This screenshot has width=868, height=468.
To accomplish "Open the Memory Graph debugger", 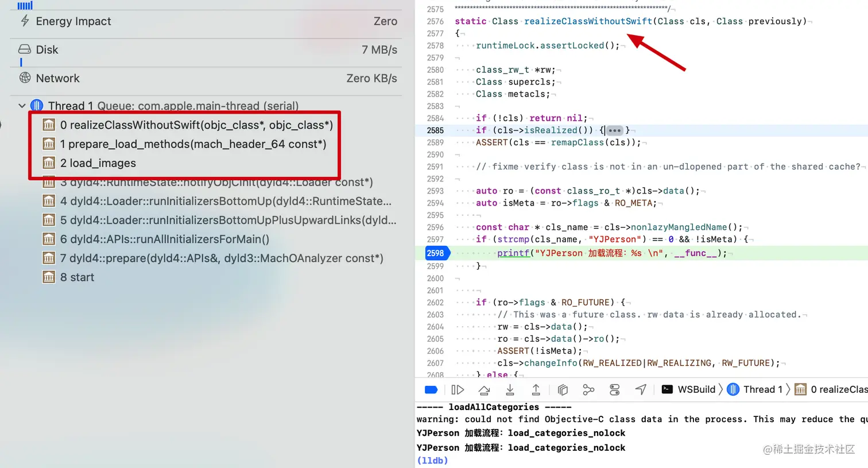I will [x=588, y=389].
